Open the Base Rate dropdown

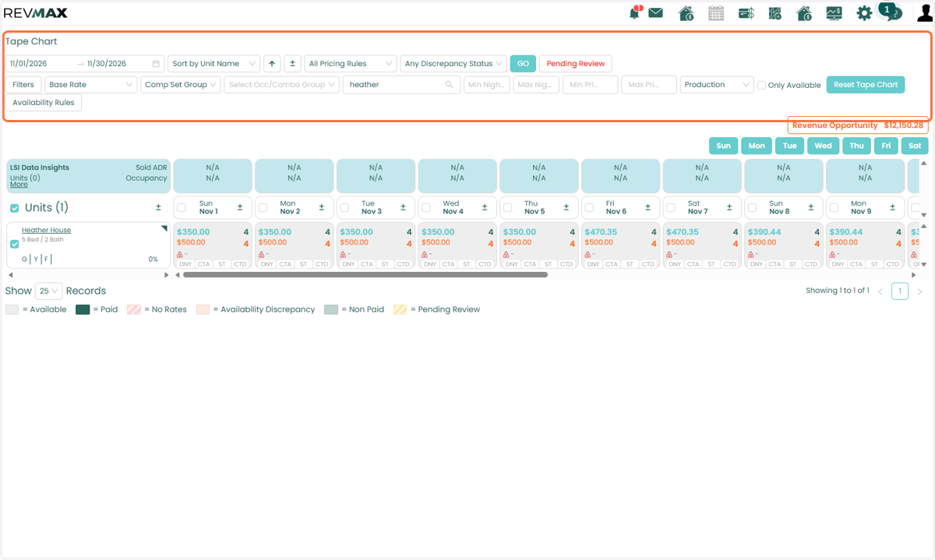click(x=90, y=85)
